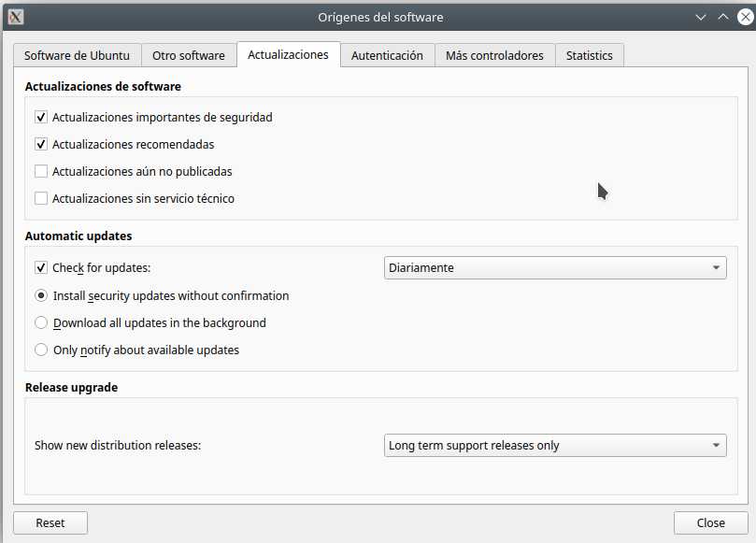
Task: Open the Otro software tab
Action: tap(189, 55)
